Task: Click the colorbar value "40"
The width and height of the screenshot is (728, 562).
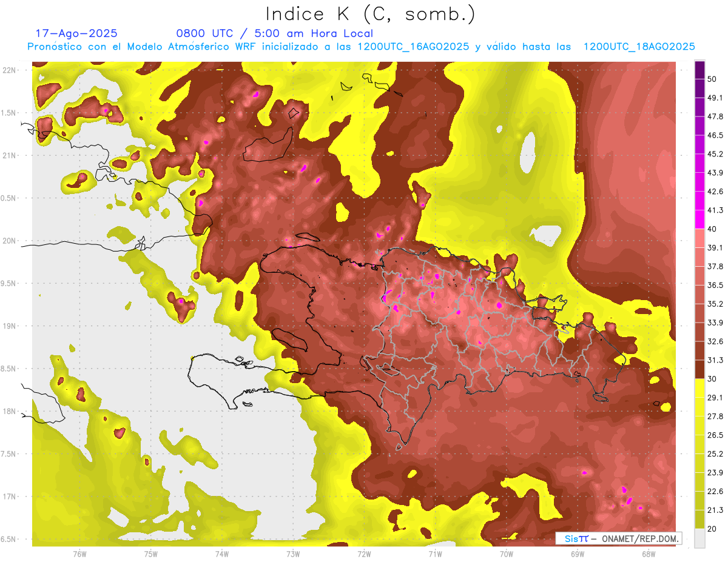Action: pos(713,229)
